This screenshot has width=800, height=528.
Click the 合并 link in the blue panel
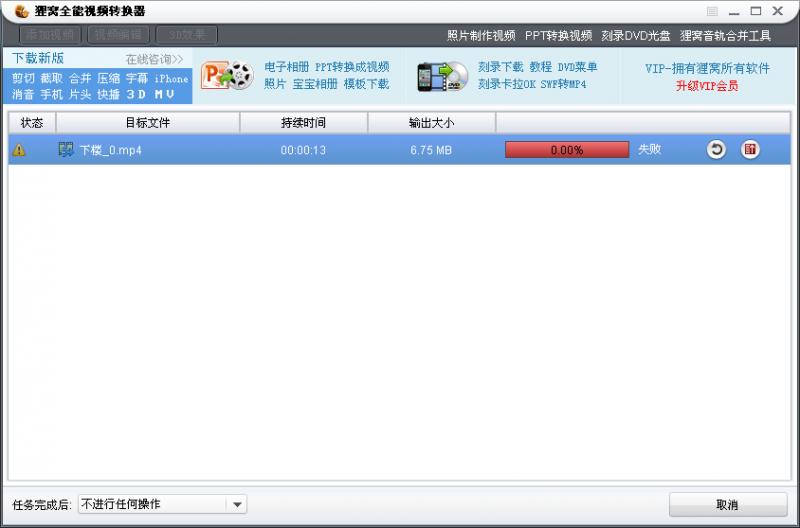pos(80,78)
